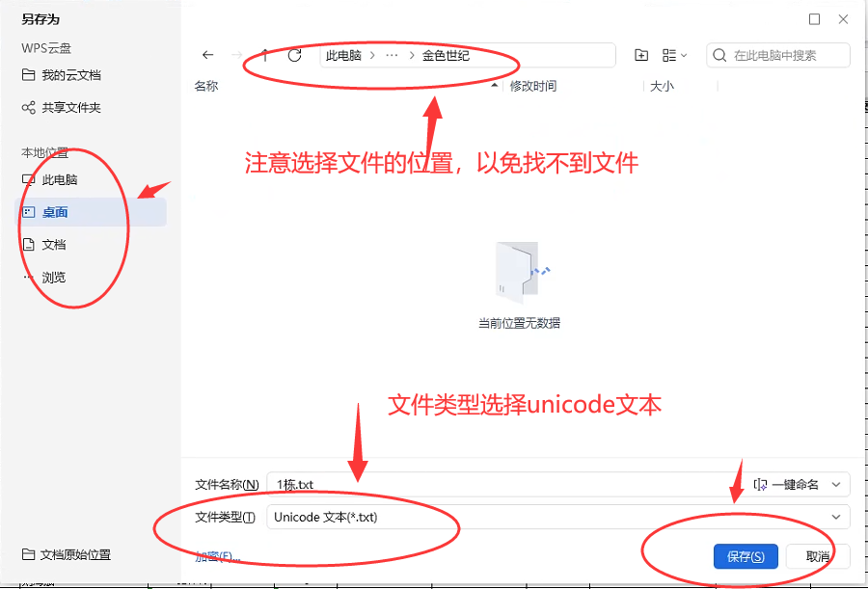Open the view mode options
868x589 pixels.
[674, 56]
